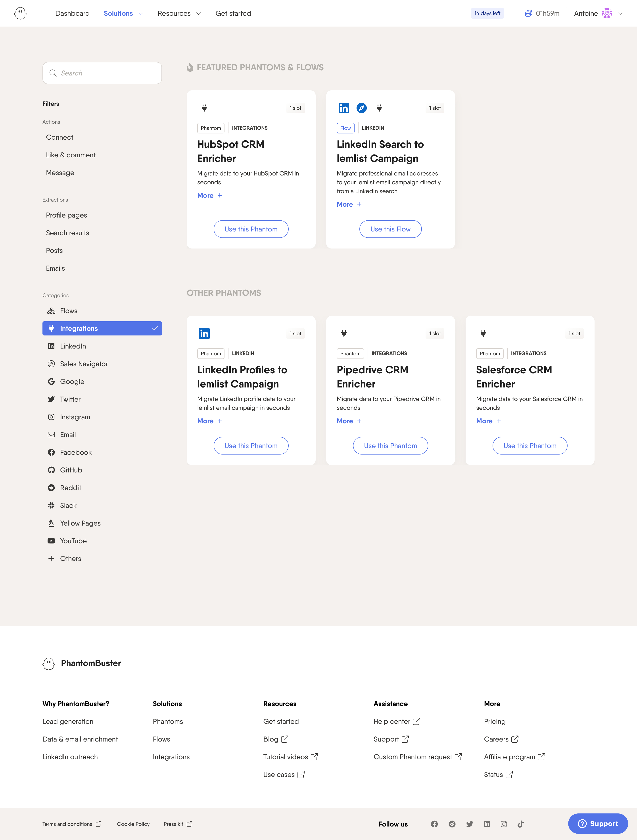637x840 pixels.
Task: Go to Dashboard in top navigation
Action: (x=73, y=13)
